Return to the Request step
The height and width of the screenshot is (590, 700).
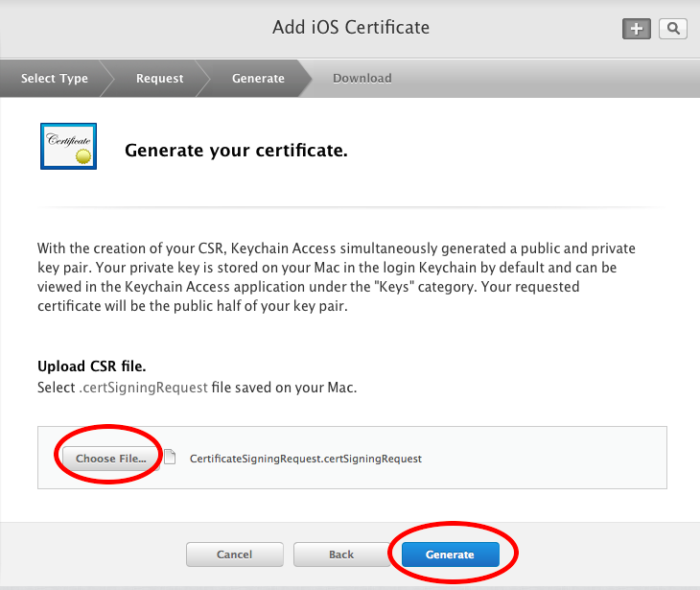(159, 79)
